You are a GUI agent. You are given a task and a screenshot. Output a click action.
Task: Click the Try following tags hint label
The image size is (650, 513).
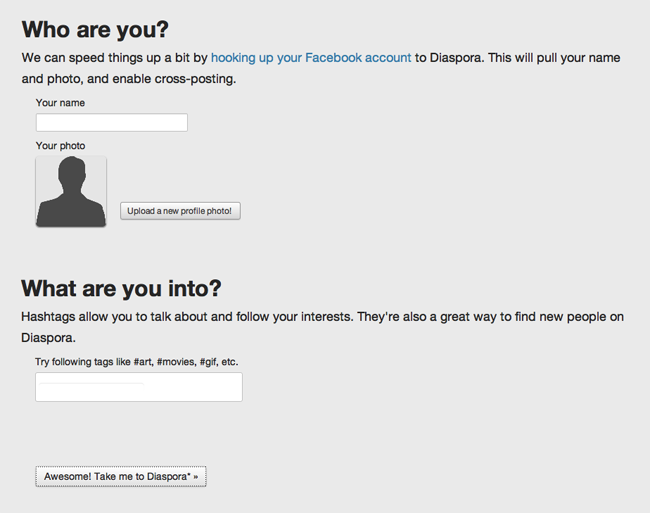(x=137, y=362)
